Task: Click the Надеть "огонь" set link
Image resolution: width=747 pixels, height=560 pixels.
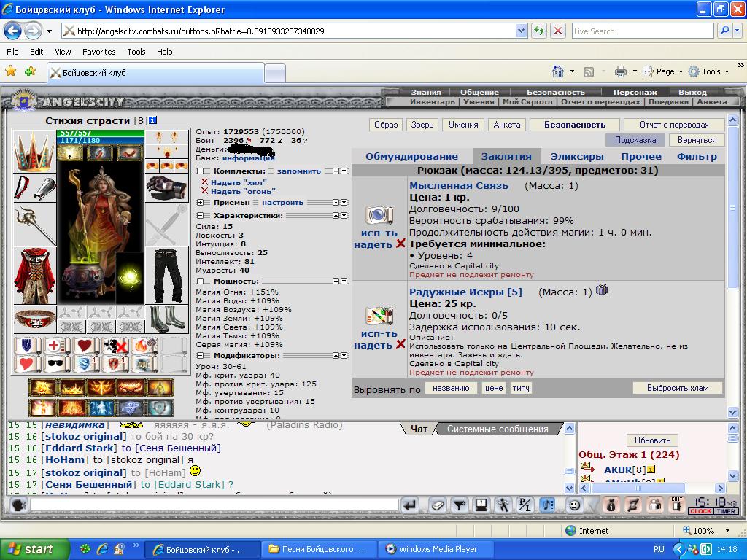Action: coord(243,192)
